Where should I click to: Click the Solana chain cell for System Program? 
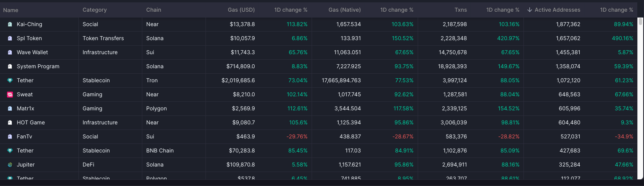[x=155, y=66]
